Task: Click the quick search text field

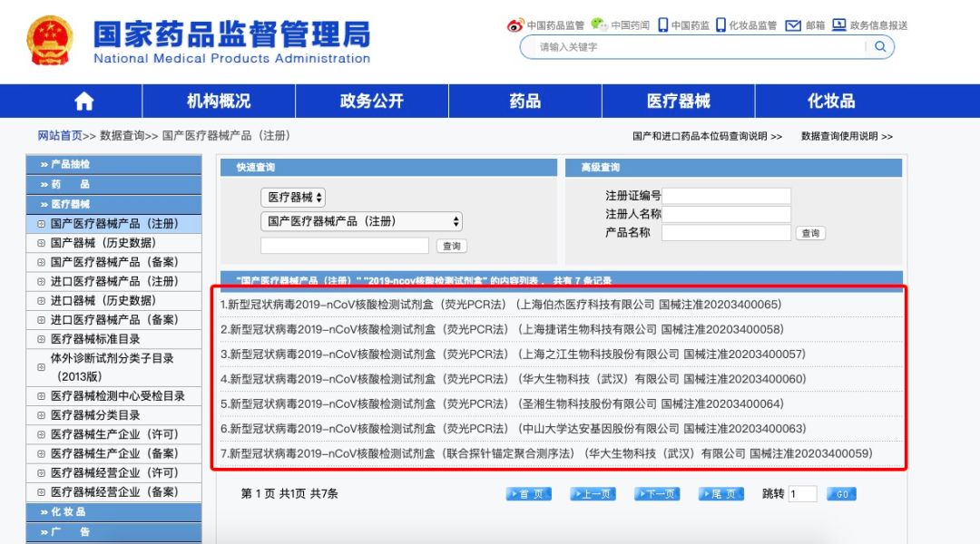Action: pyautogui.click(x=345, y=246)
